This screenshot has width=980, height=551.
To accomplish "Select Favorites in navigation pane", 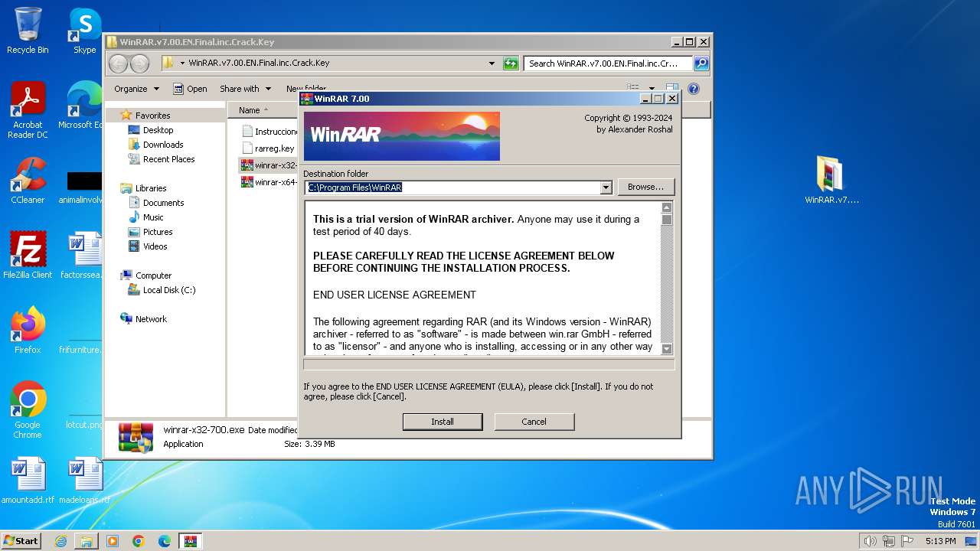I will (x=152, y=116).
